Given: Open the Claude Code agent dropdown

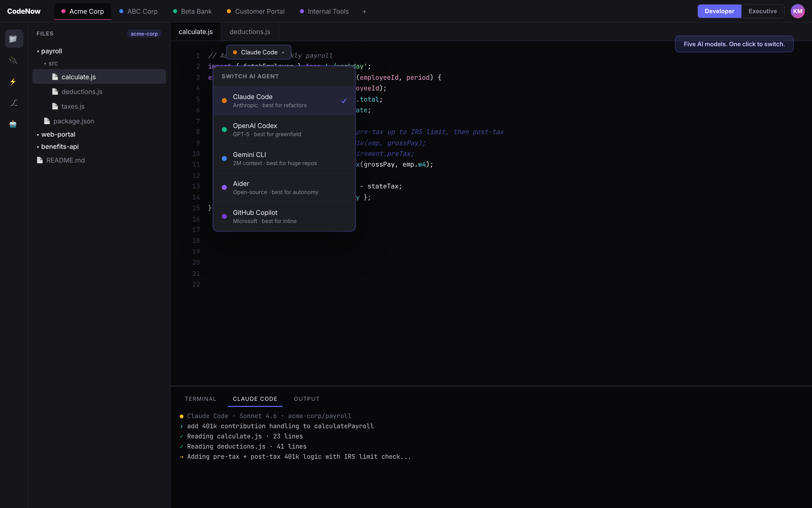Looking at the screenshot, I should (x=259, y=52).
